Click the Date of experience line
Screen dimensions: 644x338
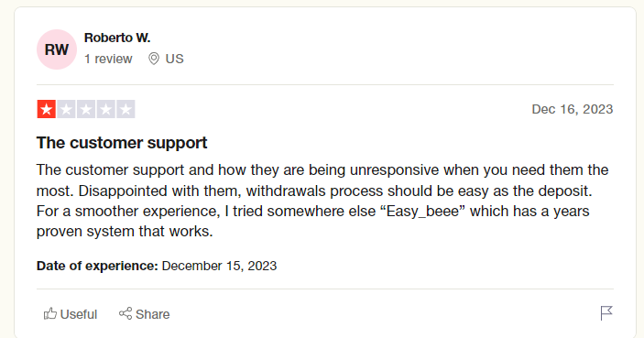pos(157,266)
